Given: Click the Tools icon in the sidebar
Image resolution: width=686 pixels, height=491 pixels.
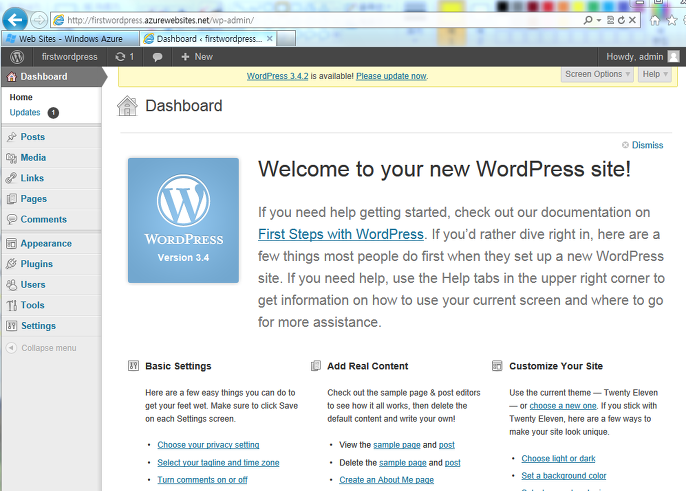Looking at the screenshot, I should [11, 305].
